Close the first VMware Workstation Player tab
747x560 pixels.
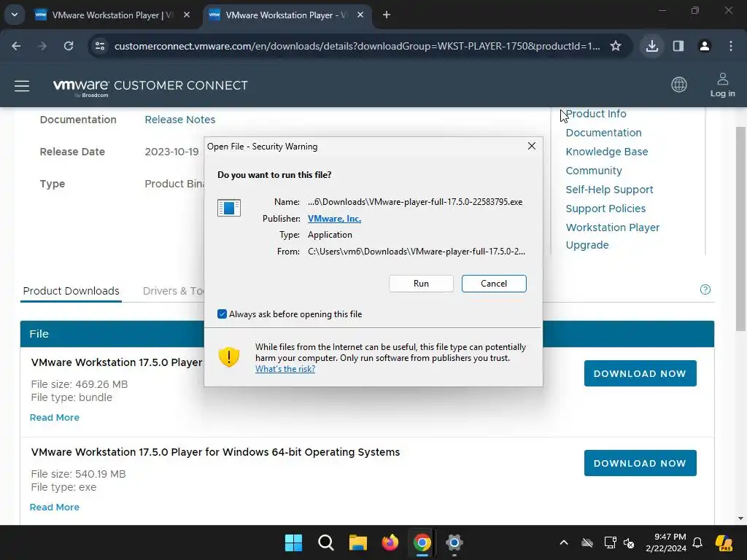pyautogui.click(x=187, y=15)
